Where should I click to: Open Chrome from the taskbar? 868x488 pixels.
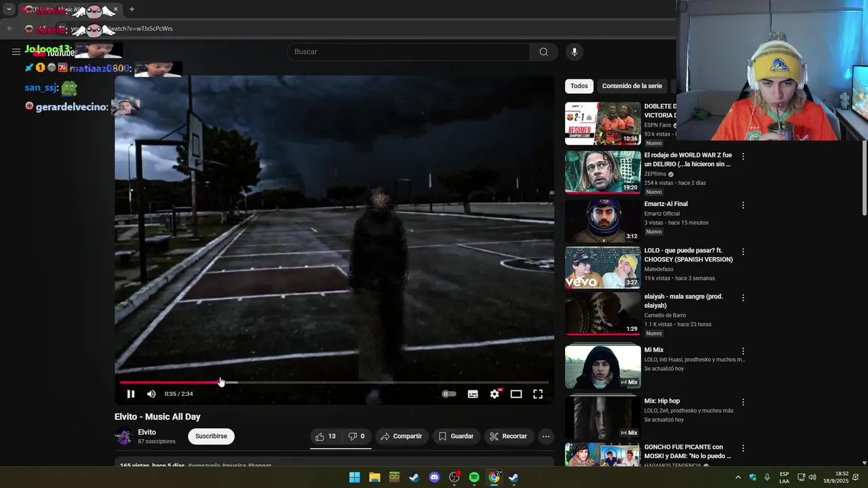(x=494, y=477)
